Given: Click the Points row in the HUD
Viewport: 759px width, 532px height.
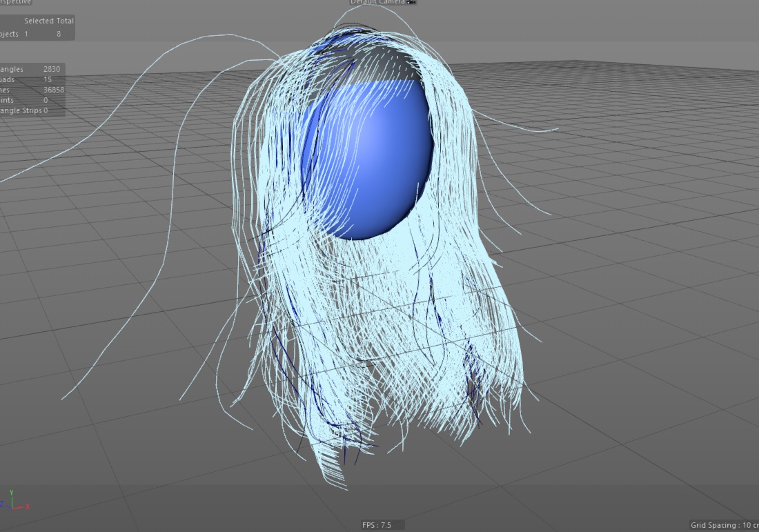Looking at the screenshot, I should [x=10, y=100].
